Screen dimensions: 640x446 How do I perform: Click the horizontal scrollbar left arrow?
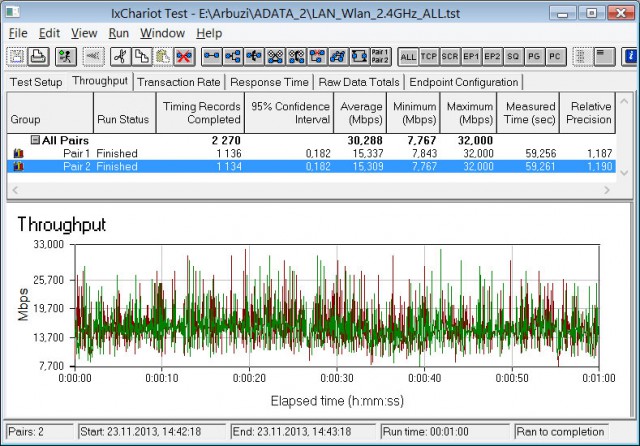coord(15,190)
